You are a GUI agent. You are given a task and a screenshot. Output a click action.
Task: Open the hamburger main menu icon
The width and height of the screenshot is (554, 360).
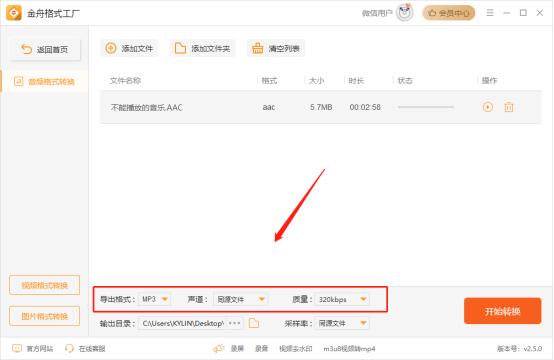pos(490,13)
